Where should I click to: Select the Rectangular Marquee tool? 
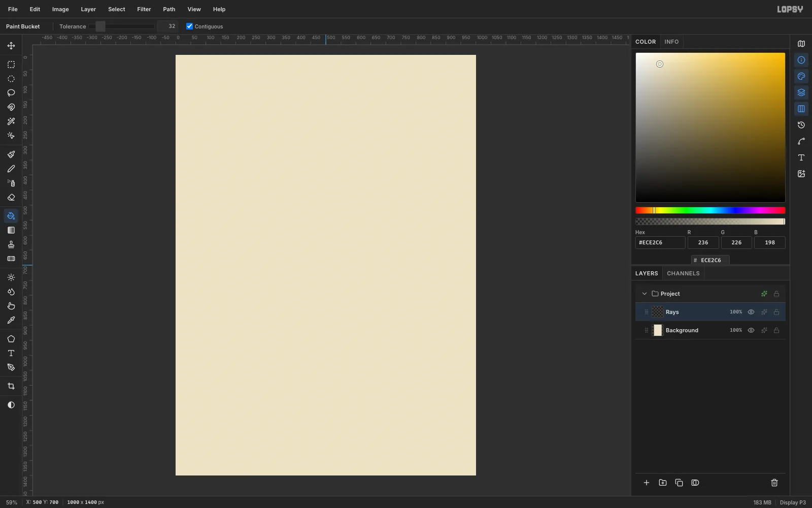pos(11,65)
